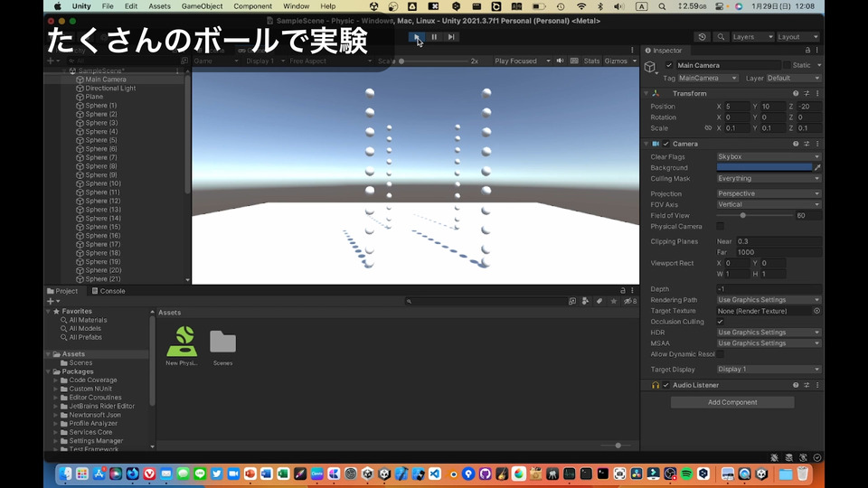Open Target Texture object picker

click(x=816, y=311)
